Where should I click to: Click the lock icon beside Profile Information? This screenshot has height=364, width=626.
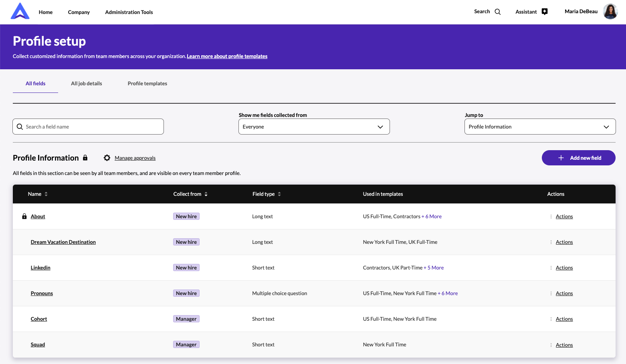coord(85,158)
